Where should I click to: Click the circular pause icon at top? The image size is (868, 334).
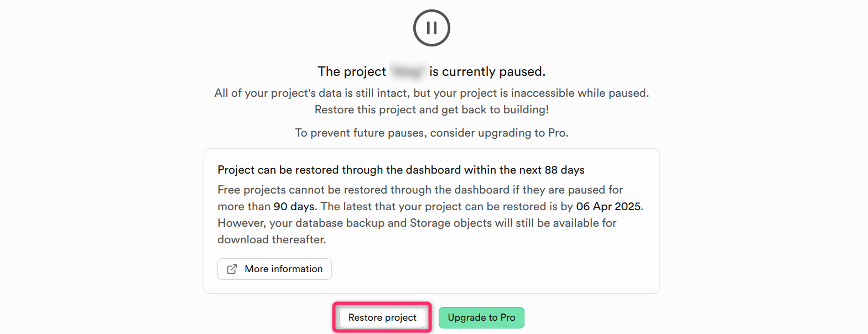[x=432, y=28]
